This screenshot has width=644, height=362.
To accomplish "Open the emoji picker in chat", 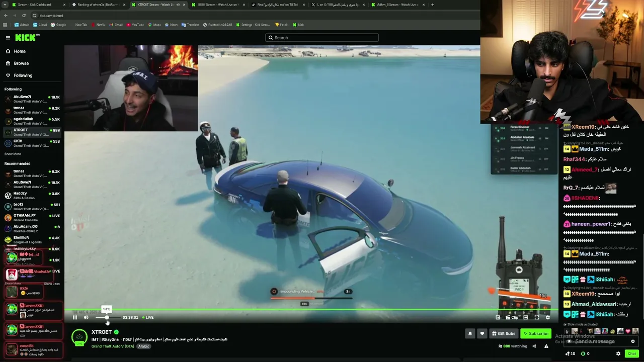I will (x=633, y=341).
